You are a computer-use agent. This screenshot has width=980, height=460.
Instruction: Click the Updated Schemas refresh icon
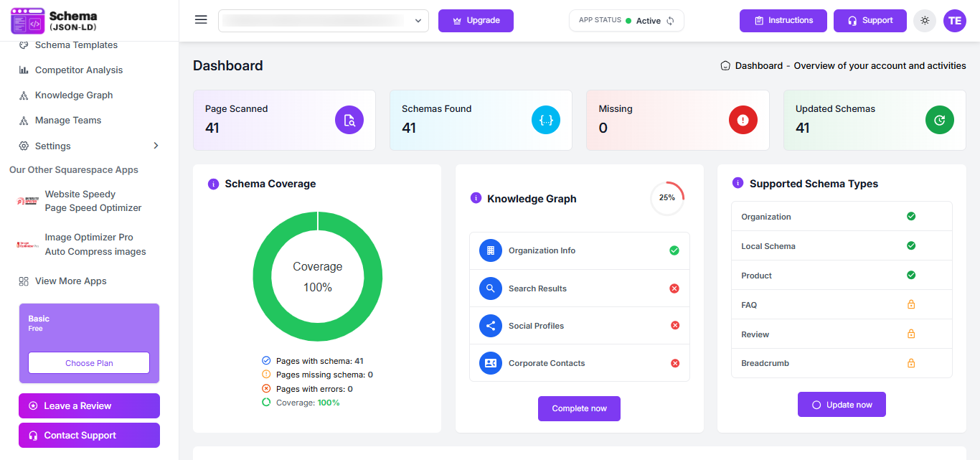click(940, 120)
